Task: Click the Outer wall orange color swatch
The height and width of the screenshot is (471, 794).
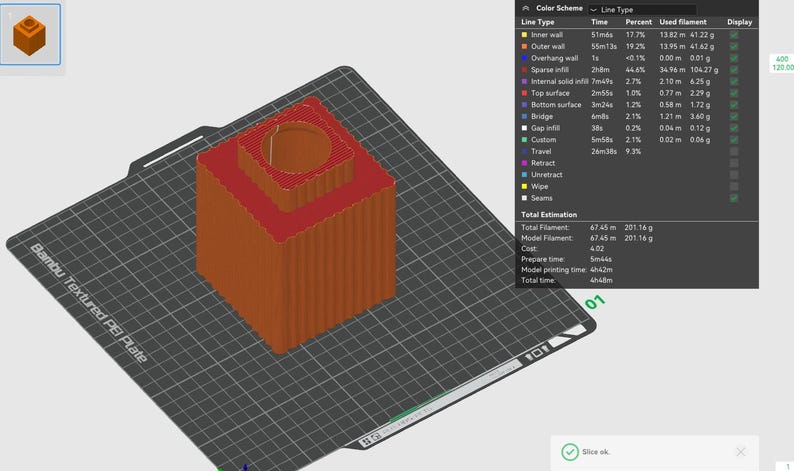Action: [x=524, y=47]
